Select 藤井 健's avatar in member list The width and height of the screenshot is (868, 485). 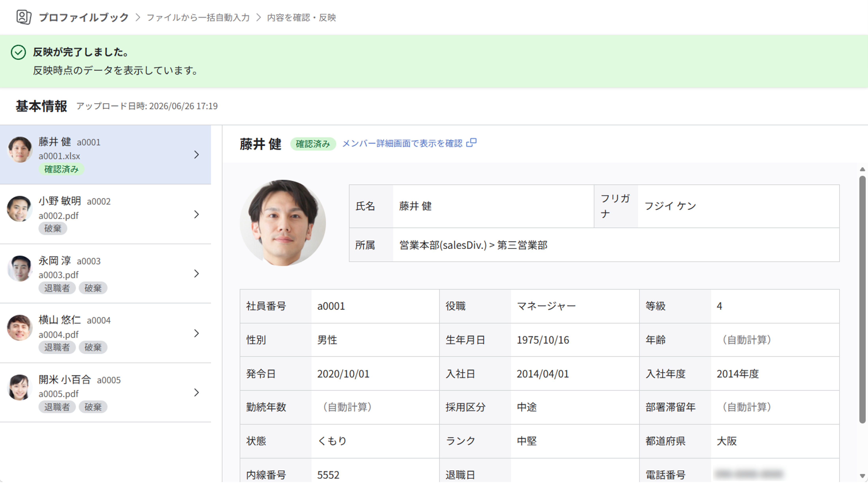(20, 149)
